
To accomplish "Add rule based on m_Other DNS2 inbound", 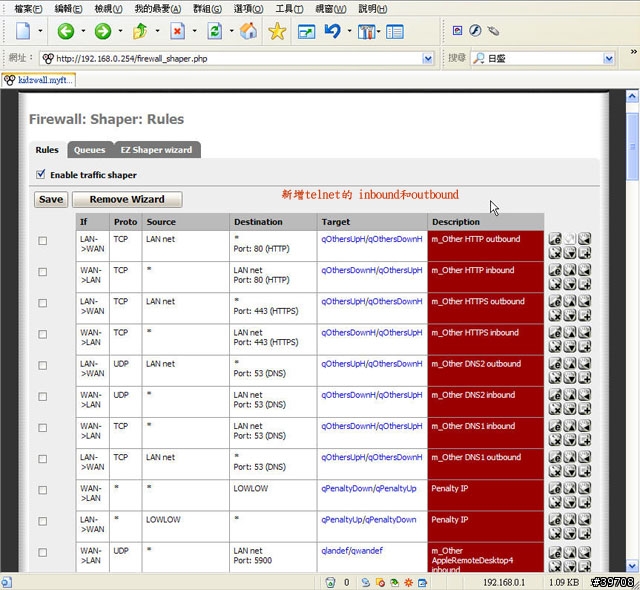I will click(x=584, y=409).
